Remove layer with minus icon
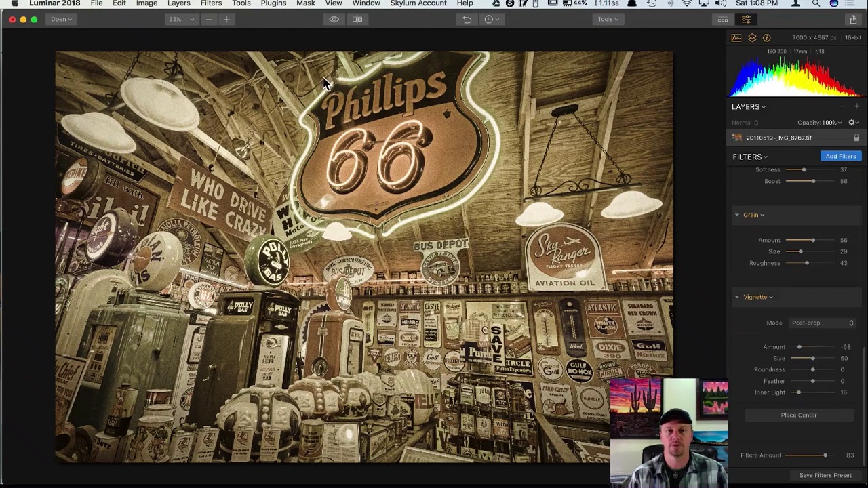The image size is (868, 488). [x=842, y=106]
